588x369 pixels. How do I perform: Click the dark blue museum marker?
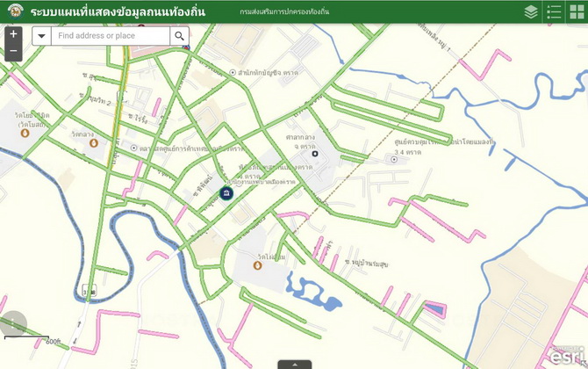[x=226, y=193]
